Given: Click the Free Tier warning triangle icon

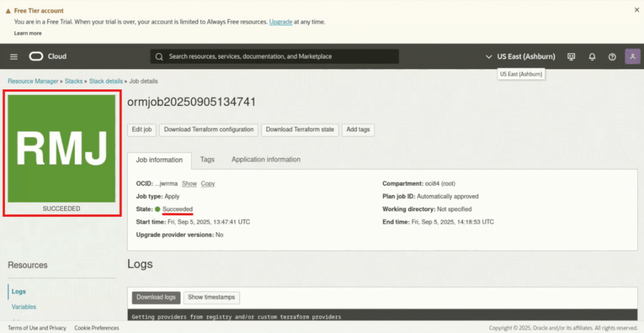Looking at the screenshot, I should point(8,11).
